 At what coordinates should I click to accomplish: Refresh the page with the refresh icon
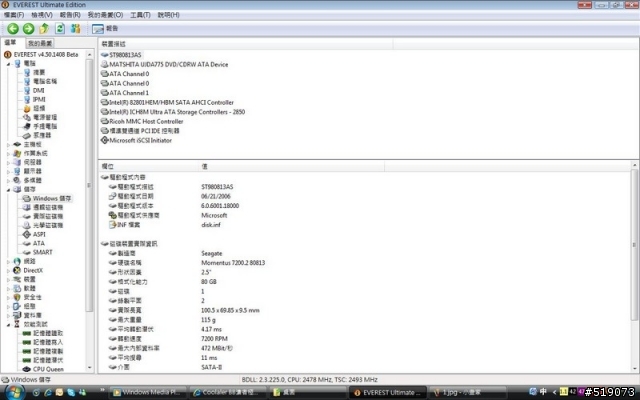click(60, 29)
